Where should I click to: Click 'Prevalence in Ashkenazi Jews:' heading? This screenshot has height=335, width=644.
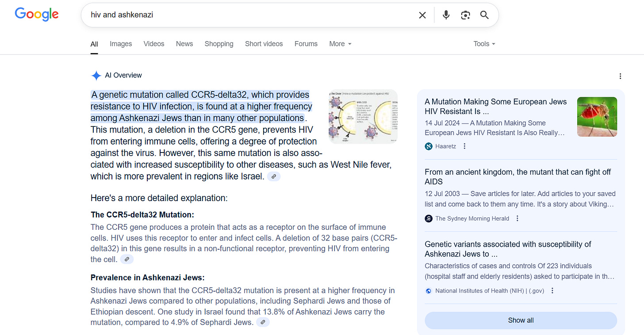pyautogui.click(x=147, y=278)
